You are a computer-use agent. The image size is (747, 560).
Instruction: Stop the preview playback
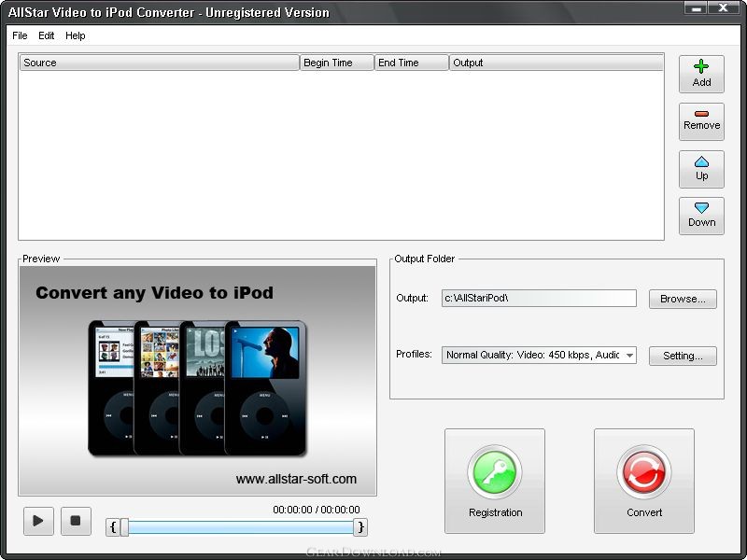point(76,521)
